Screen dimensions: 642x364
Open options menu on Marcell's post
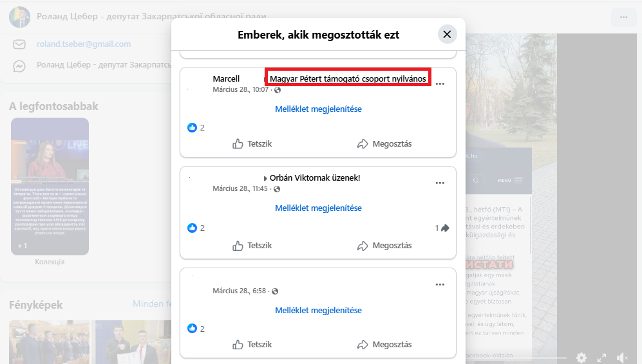pos(440,84)
